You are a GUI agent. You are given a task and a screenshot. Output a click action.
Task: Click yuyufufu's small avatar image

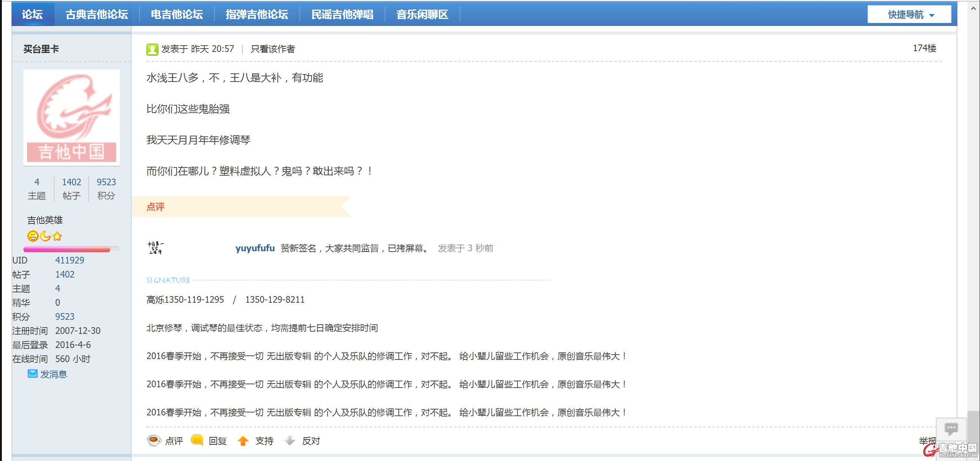coord(155,248)
